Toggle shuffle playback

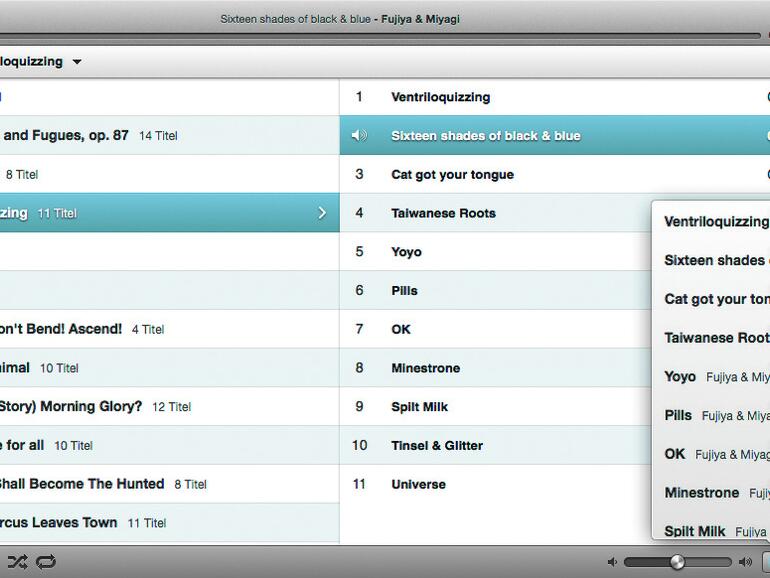pos(17,561)
